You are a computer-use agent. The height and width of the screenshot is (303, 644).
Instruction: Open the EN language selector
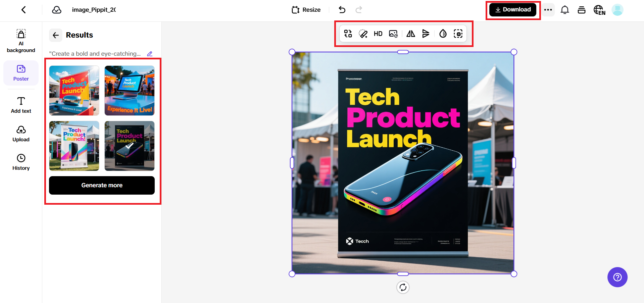click(599, 10)
